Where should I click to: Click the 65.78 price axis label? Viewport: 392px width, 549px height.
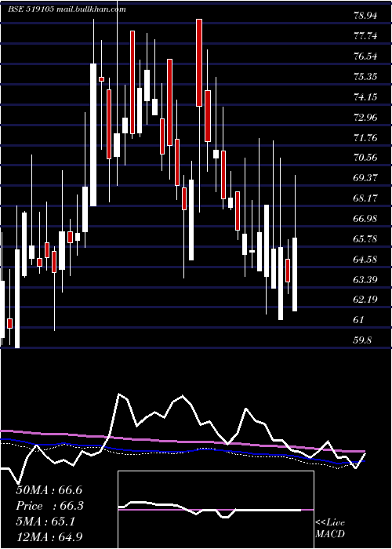(365, 238)
